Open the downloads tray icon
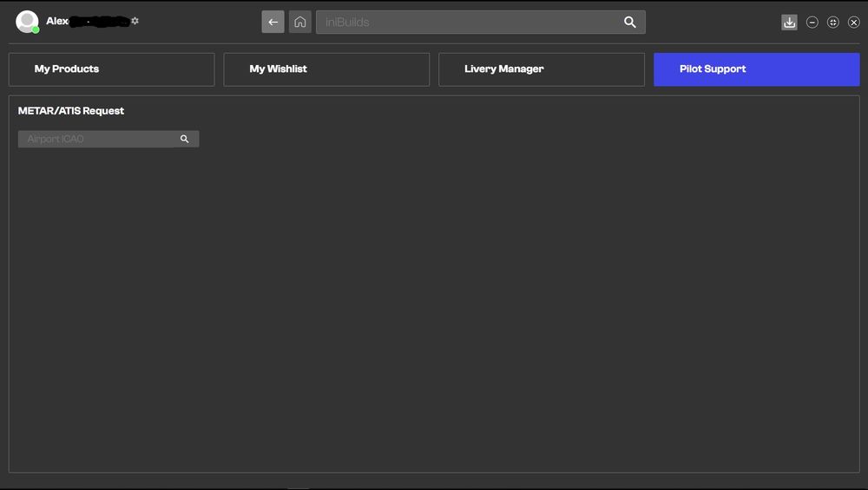Screen dimensions: 868x490 [x=789, y=23]
